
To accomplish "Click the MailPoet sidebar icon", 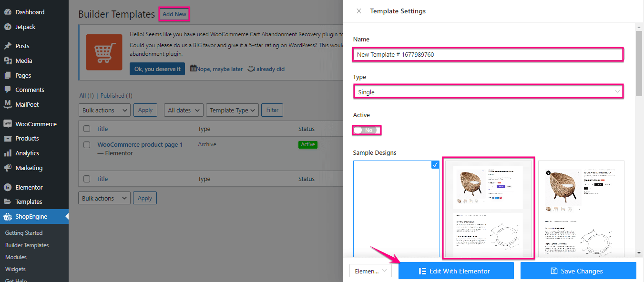I will click(x=8, y=104).
